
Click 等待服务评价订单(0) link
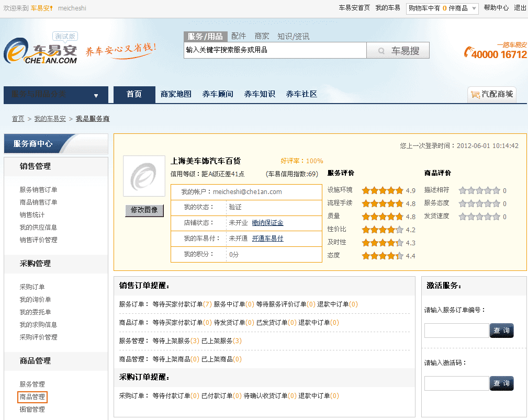[x=286, y=304]
